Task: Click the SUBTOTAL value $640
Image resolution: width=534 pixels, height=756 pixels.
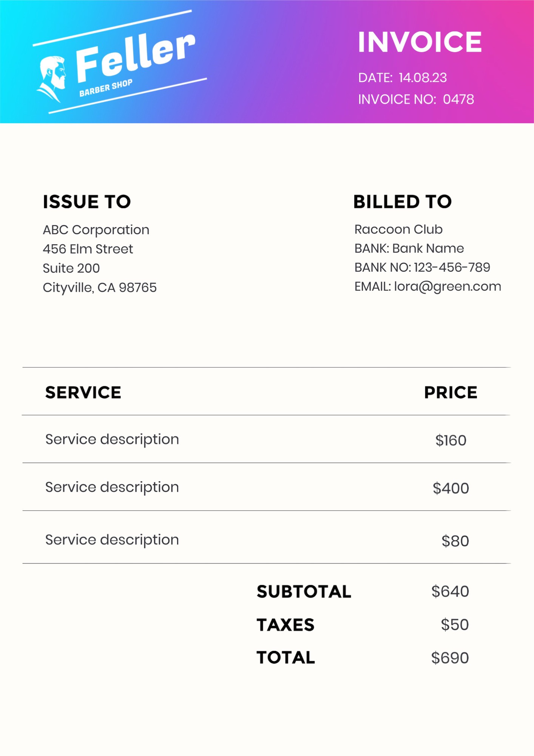Action: pyautogui.click(x=450, y=592)
